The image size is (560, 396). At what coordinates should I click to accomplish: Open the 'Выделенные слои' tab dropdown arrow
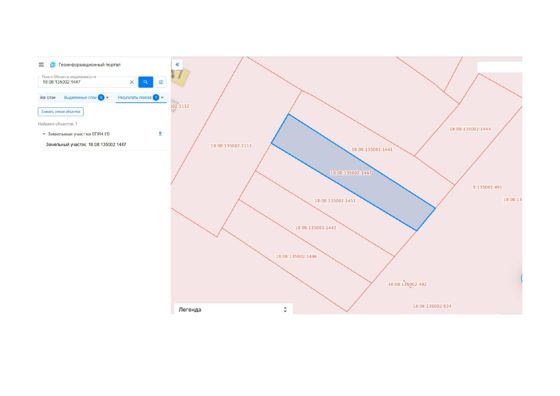click(x=108, y=97)
